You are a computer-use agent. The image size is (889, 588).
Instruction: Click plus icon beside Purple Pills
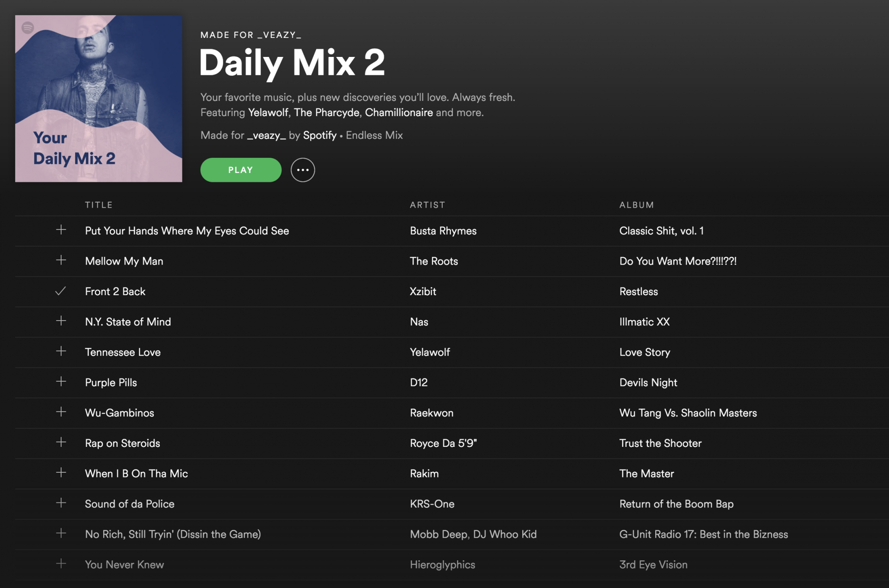61,381
